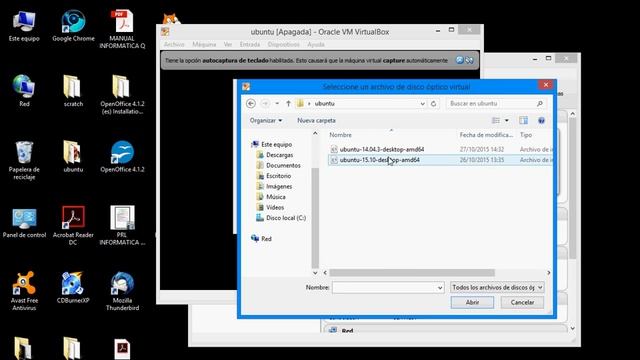Launch Google Chrome desktop shortcut
Image resolution: width=640 pixels, height=360 pixels.
point(73,26)
